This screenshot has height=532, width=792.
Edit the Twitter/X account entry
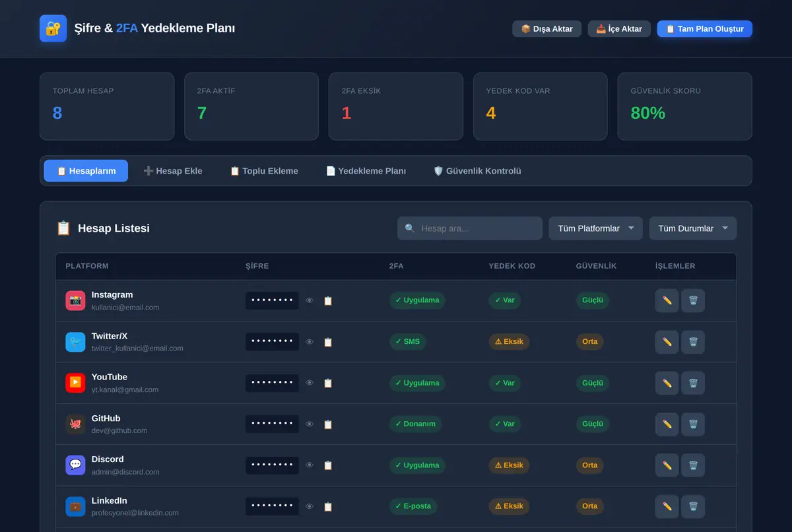tap(667, 342)
